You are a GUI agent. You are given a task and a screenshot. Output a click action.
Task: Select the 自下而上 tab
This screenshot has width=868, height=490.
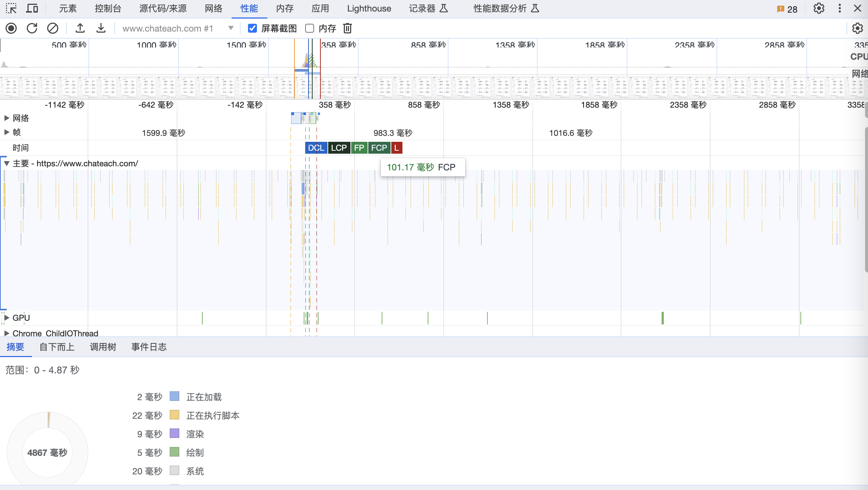(x=56, y=347)
